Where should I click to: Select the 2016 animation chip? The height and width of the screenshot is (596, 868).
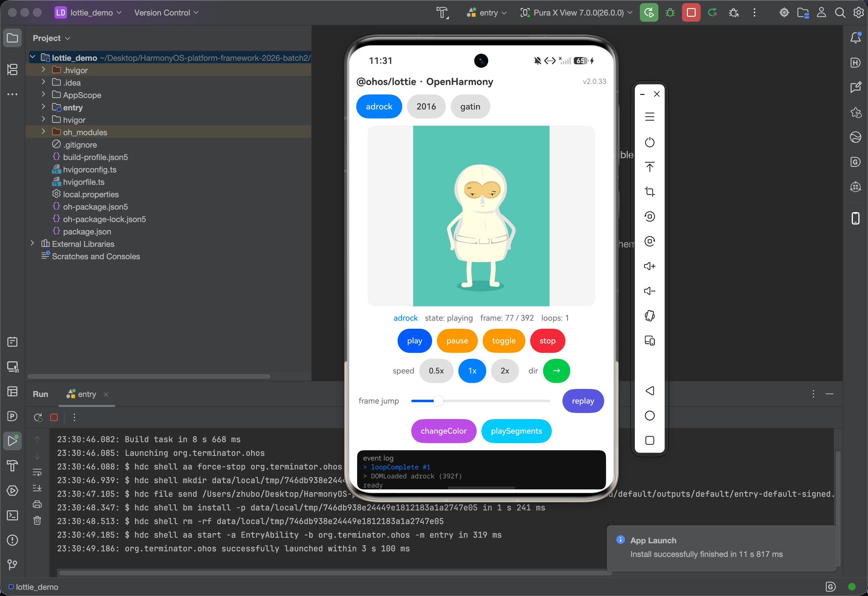coord(426,106)
